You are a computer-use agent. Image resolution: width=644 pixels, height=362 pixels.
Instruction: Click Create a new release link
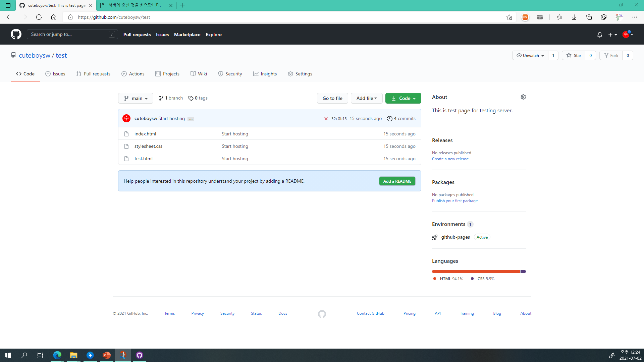450,159
